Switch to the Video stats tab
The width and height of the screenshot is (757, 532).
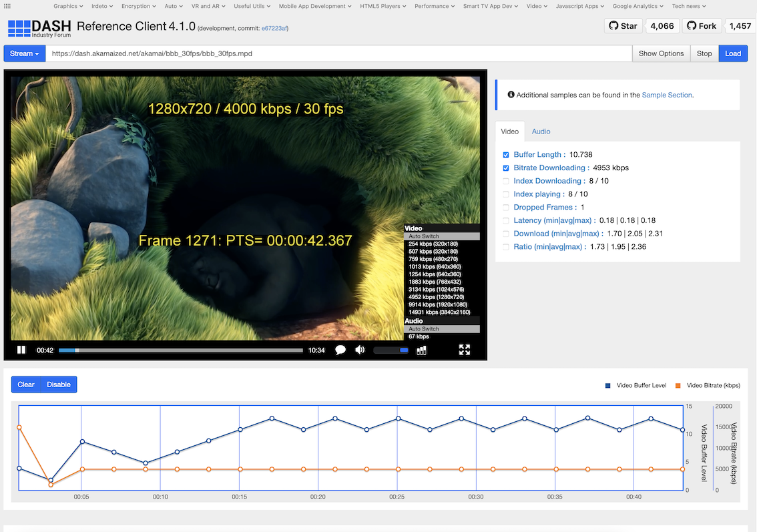[x=510, y=131]
